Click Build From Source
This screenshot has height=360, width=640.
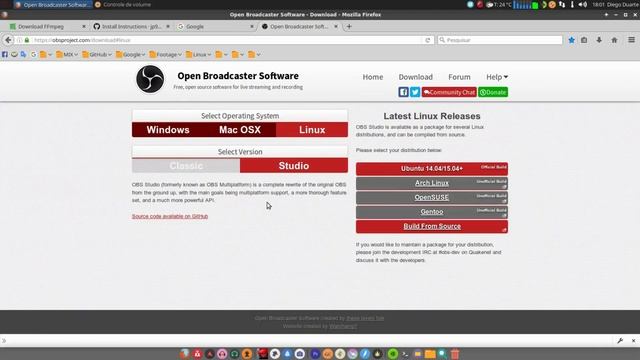point(432,227)
